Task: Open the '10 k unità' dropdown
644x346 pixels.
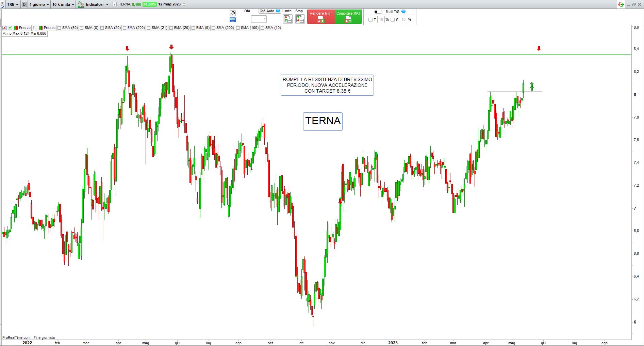Action: pos(63,4)
